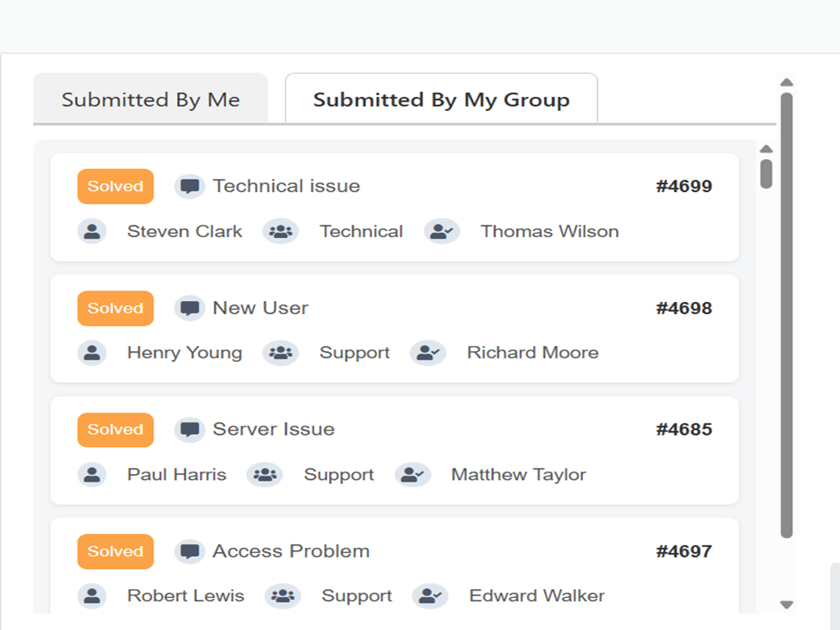Click the person icon next to Robert Lewis
The image size is (840, 630).
point(92,596)
